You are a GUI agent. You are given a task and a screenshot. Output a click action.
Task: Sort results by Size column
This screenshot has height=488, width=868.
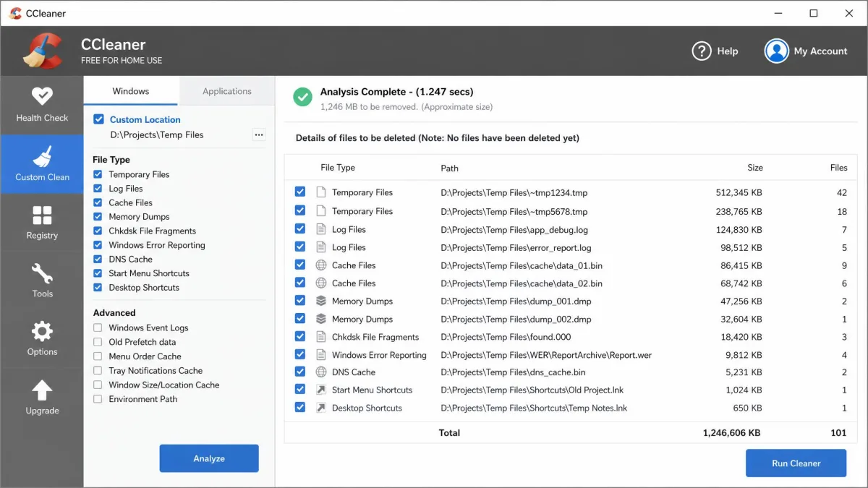click(755, 168)
